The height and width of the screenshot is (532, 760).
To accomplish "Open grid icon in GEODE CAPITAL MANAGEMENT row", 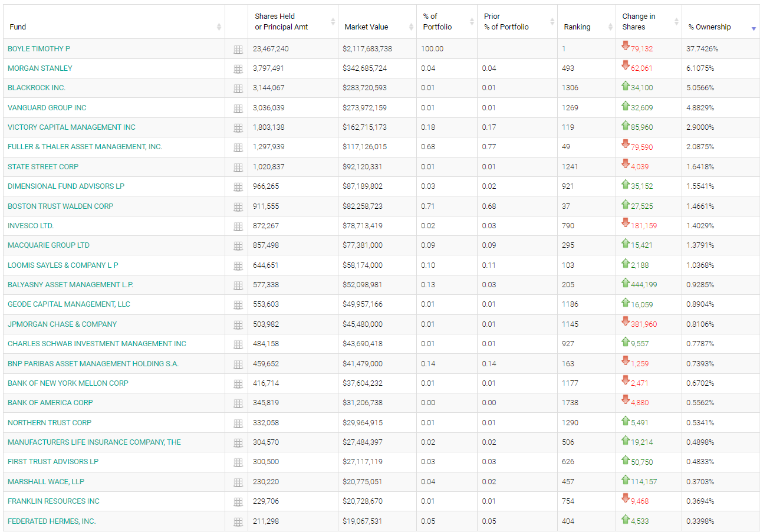I will [238, 305].
